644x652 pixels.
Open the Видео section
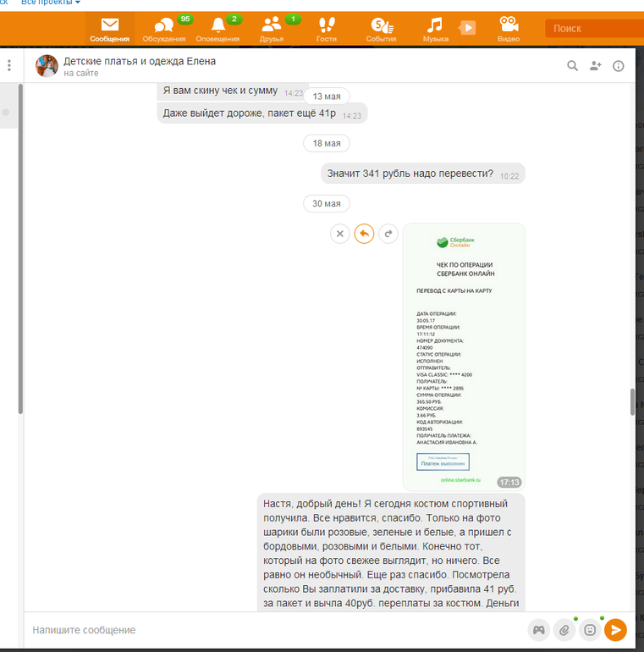(x=509, y=29)
